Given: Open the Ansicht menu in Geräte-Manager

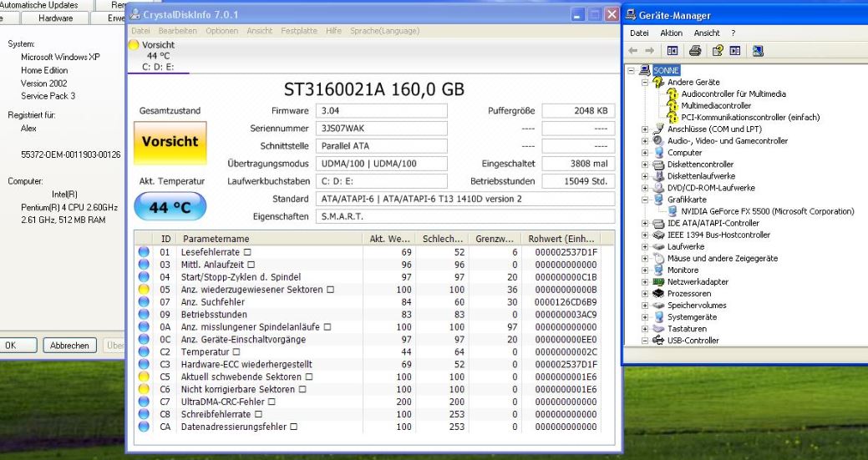Looking at the screenshot, I should tap(707, 33).
